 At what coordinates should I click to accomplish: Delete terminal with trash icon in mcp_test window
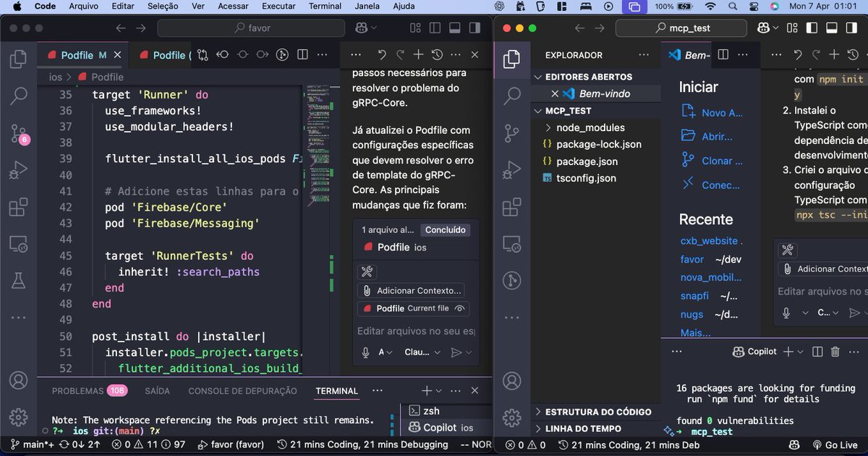pos(835,352)
